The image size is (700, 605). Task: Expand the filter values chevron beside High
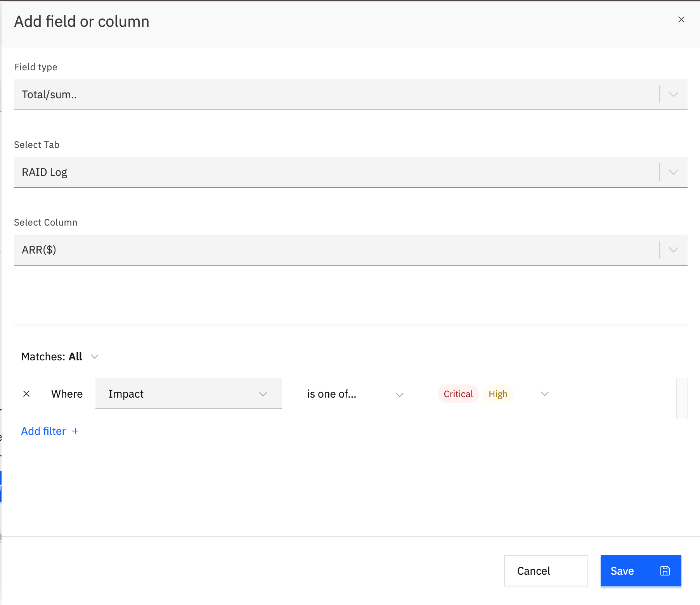[x=545, y=394]
